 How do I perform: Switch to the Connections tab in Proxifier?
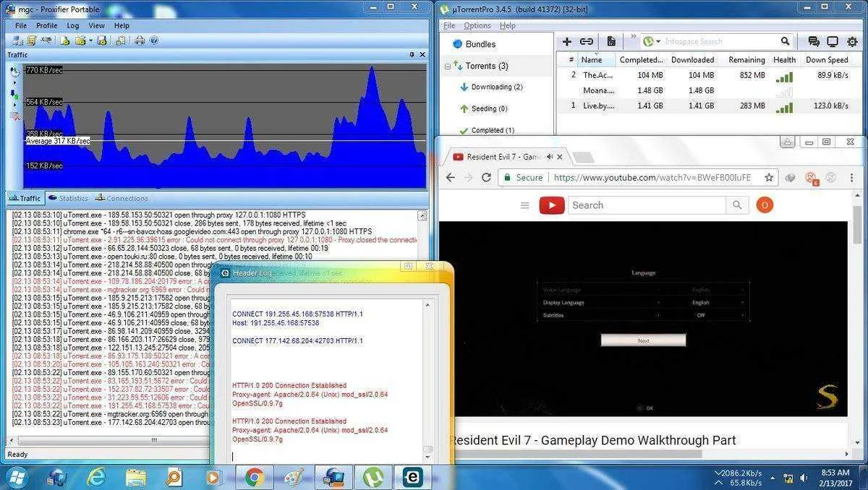coord(122,198)
